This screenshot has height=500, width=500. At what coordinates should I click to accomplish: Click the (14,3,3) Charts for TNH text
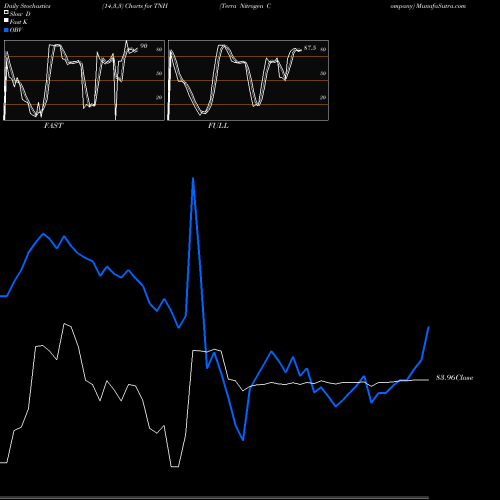pyautogui.click(x=135, y=6)
